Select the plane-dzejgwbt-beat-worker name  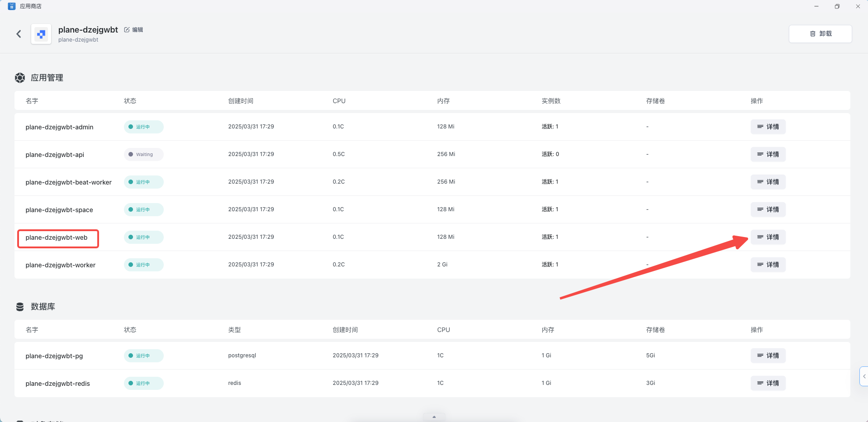68,182
